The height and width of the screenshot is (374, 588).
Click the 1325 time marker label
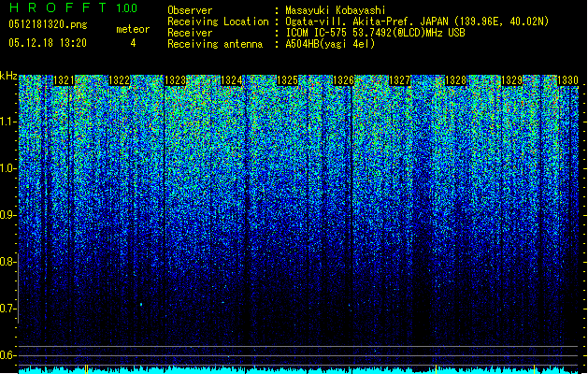287,80
